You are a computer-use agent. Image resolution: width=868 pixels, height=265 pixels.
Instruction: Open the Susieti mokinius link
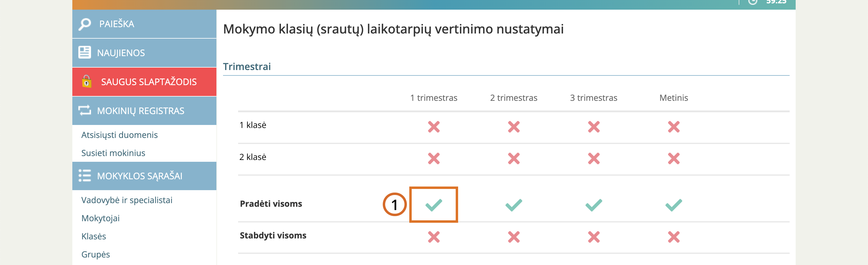(x=113, y=153)
